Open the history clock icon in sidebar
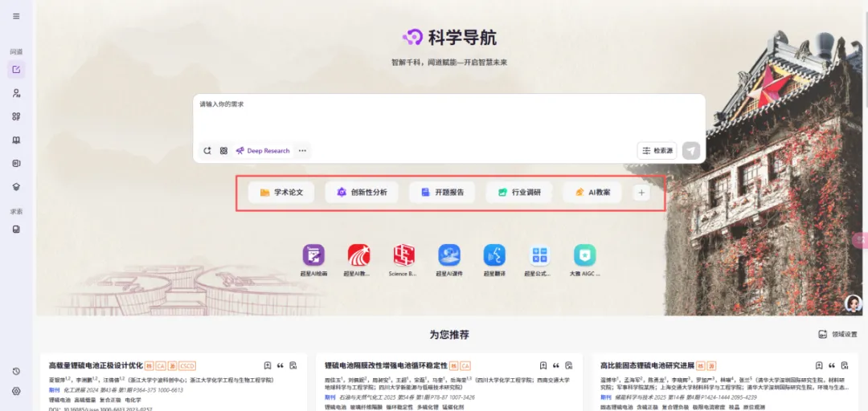The image size is (868, 411). tap(16, 371)
